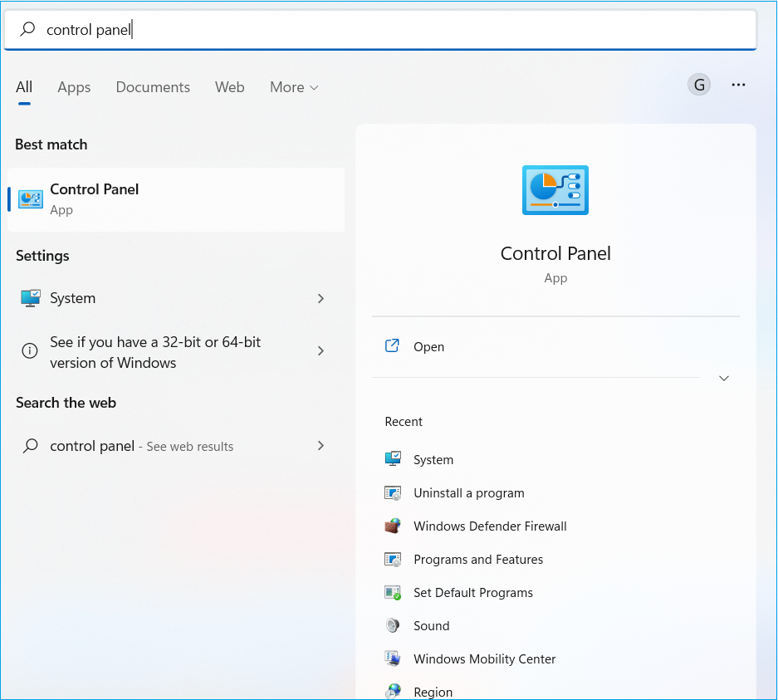Click the Windows Defender Firewall brick icon

393,526
